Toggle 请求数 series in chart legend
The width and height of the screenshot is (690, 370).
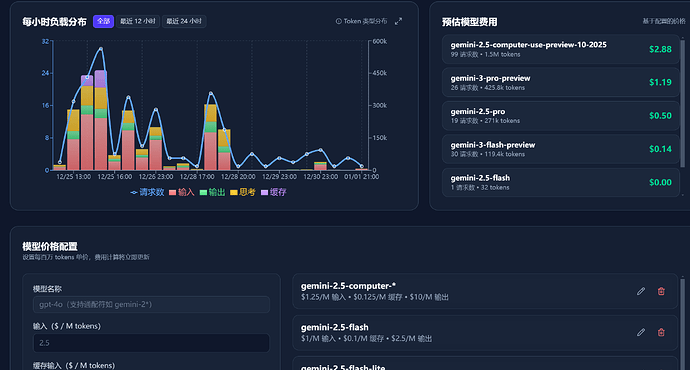pos(147,192)
